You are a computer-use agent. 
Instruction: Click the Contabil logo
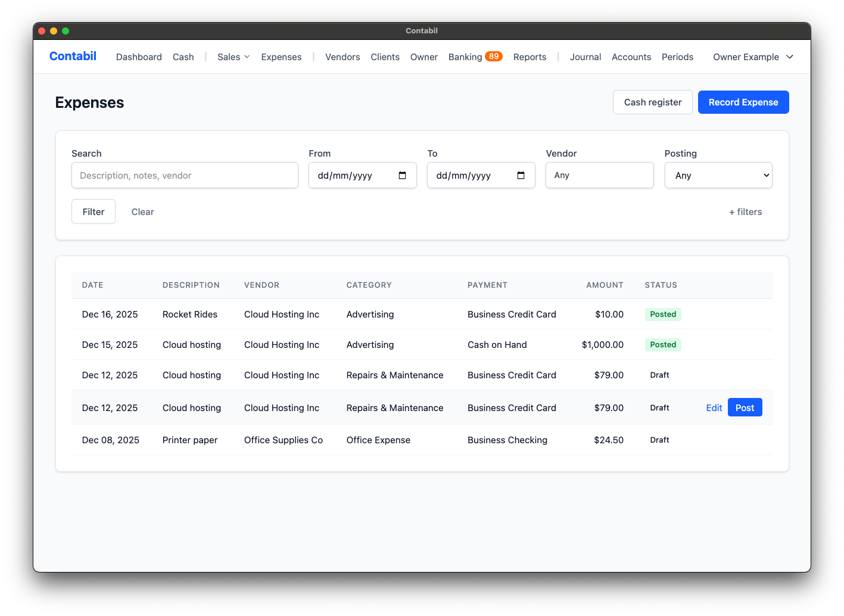[x=72, y=56]
